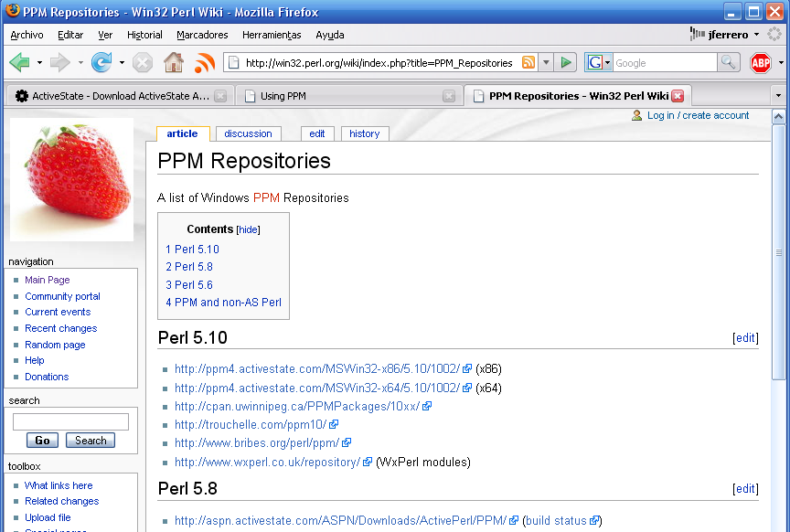
Task: Close the ActiveState tab
Action: click(x=220, y=96)
